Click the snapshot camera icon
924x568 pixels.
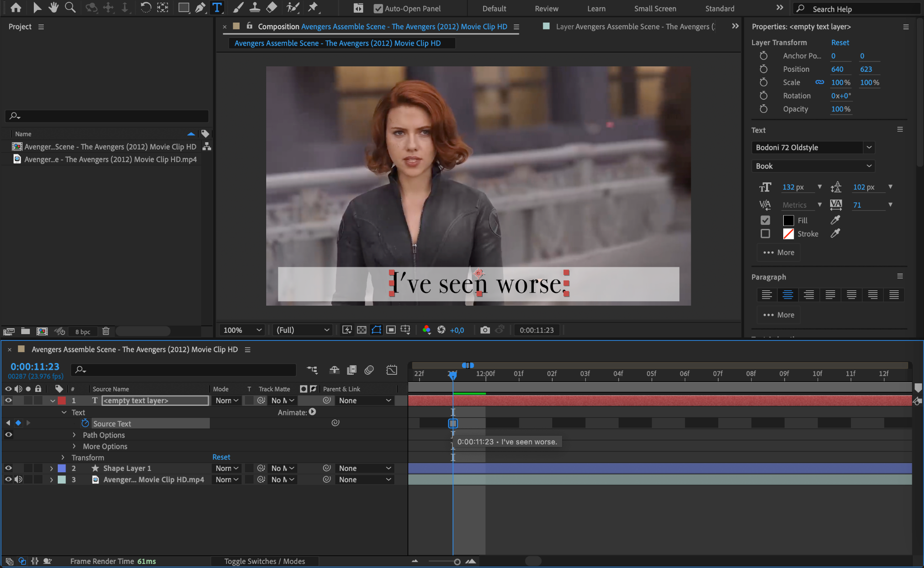485,330
